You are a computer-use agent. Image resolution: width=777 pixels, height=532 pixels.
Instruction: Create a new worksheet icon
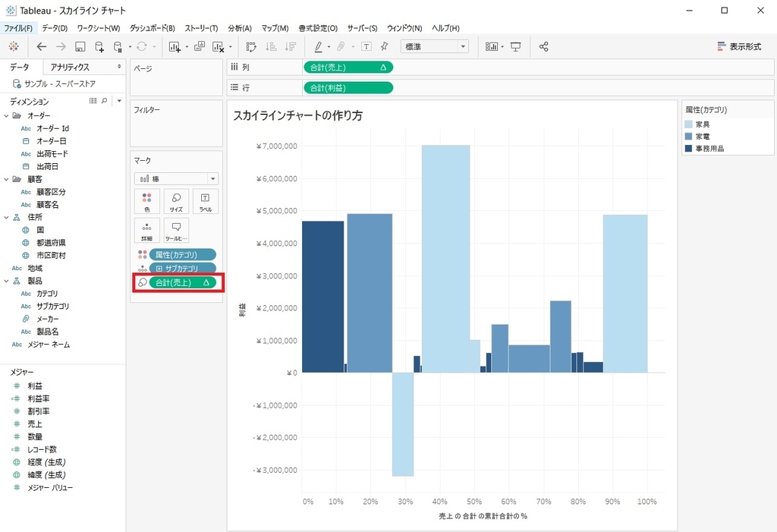click(174, 46)
